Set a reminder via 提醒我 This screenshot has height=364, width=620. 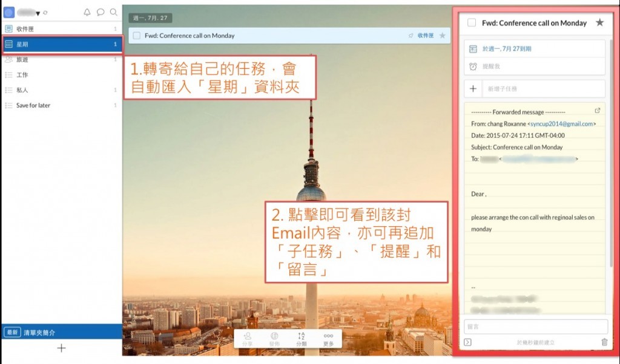pyautogui.click(x=534, y=67)
